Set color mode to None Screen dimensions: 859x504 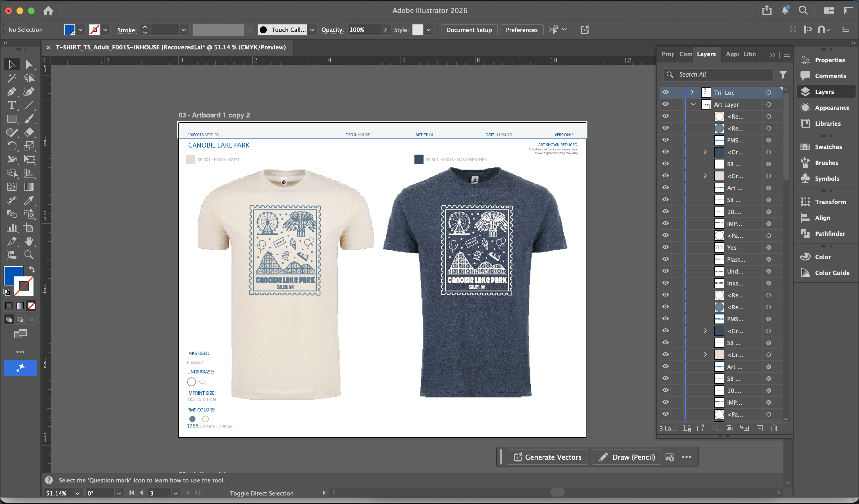coord(31,305)
